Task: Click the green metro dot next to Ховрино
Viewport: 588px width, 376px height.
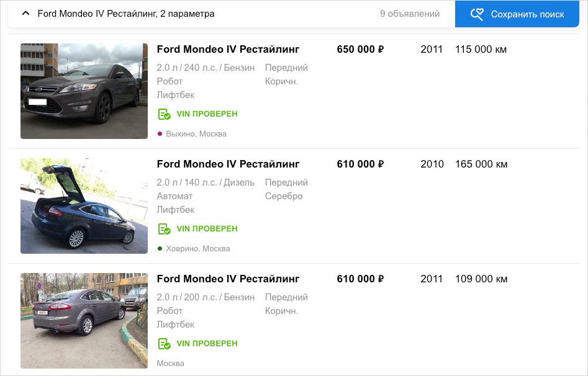Action: [160, 248]
